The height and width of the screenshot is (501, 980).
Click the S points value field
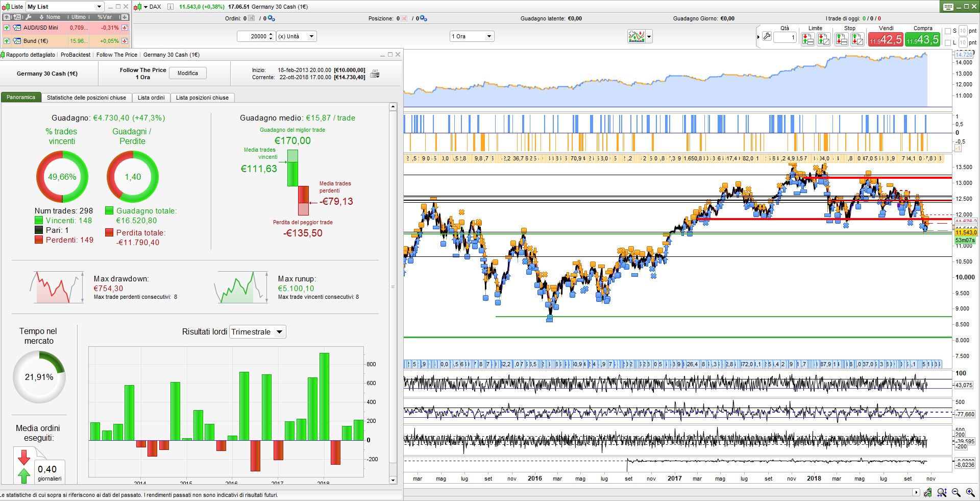click(x=963, y=31)
